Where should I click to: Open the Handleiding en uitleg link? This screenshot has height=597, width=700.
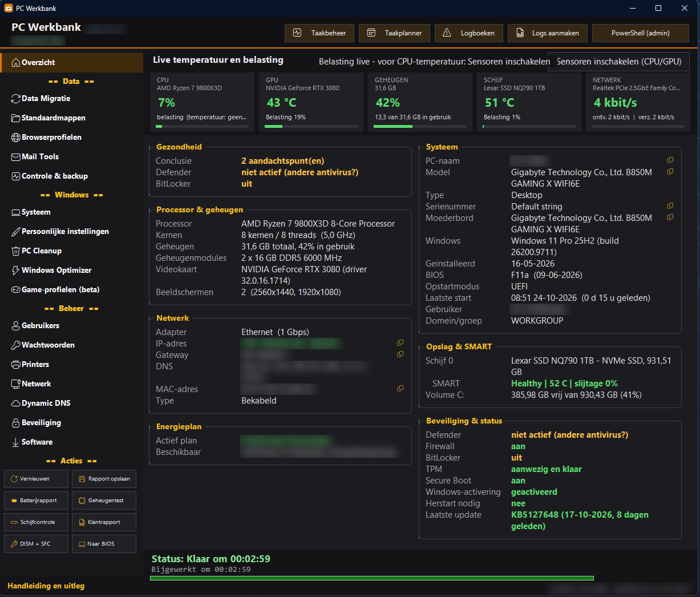[46, 586]
